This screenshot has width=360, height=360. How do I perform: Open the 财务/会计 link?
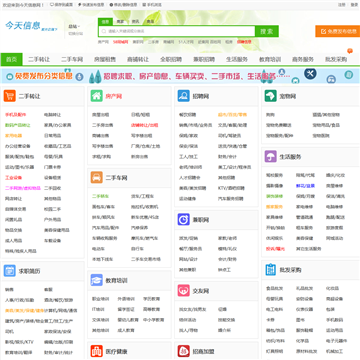227,157
